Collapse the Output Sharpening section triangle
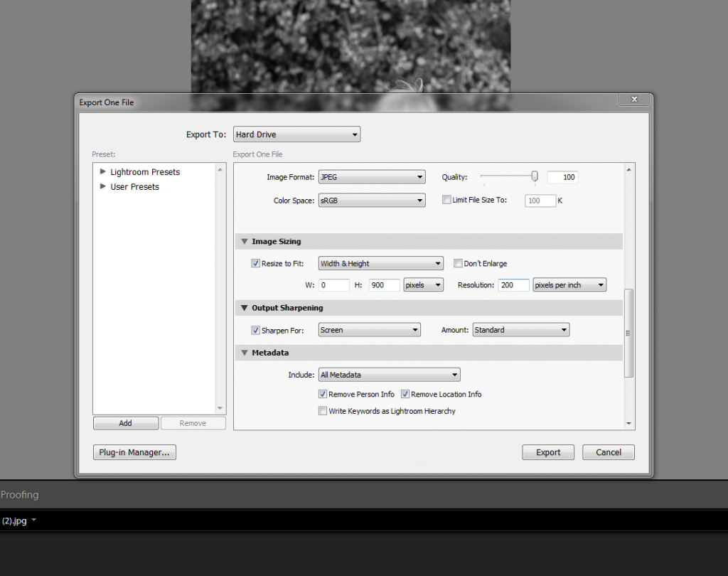This screenshot has width=728, height=576. tap(244, 308)
